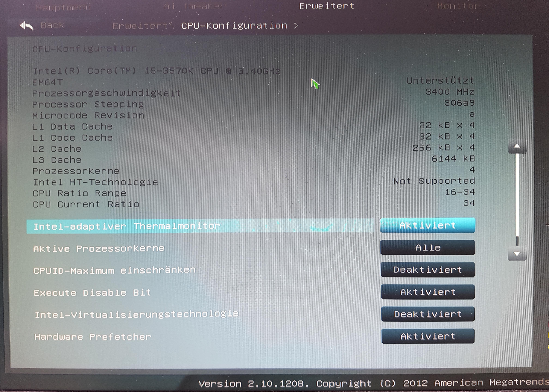Toggle Execute Disable Bit Aktiviert setting

pyautogui.click(x=428, y=292)
